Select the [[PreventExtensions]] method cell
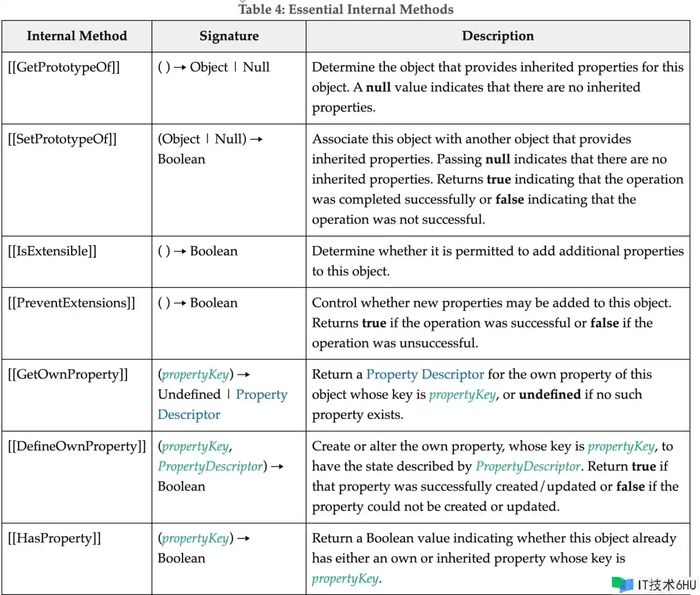Screen dimensions: 700x595 pyautogui.click(x=71, y=303)
